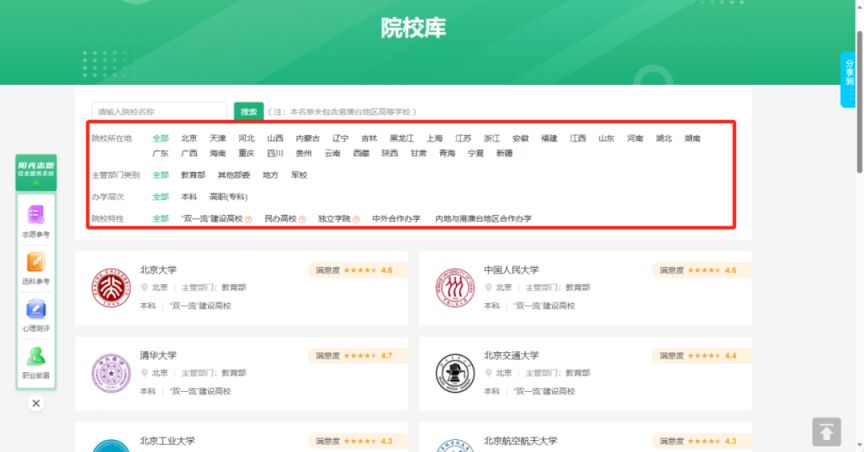Choose the 西藏 location filter
This screenshot has height=452, width=864.
coord(361,153)
